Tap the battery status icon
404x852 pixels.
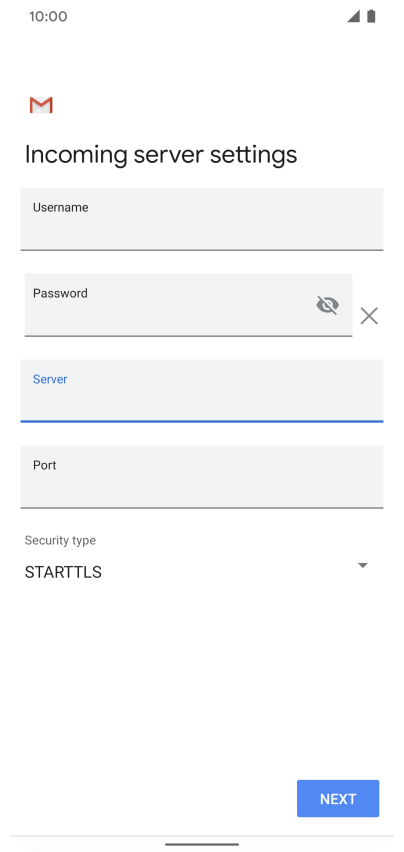click(371, 16)
